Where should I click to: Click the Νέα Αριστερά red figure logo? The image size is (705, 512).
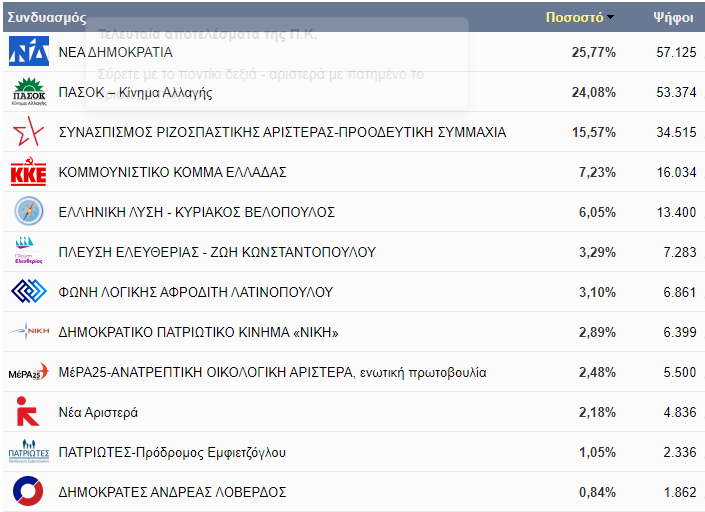(27, 411)
